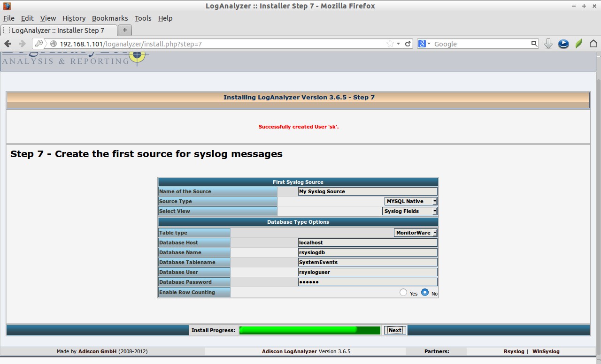Click the Database Name field

coord(368,252)
